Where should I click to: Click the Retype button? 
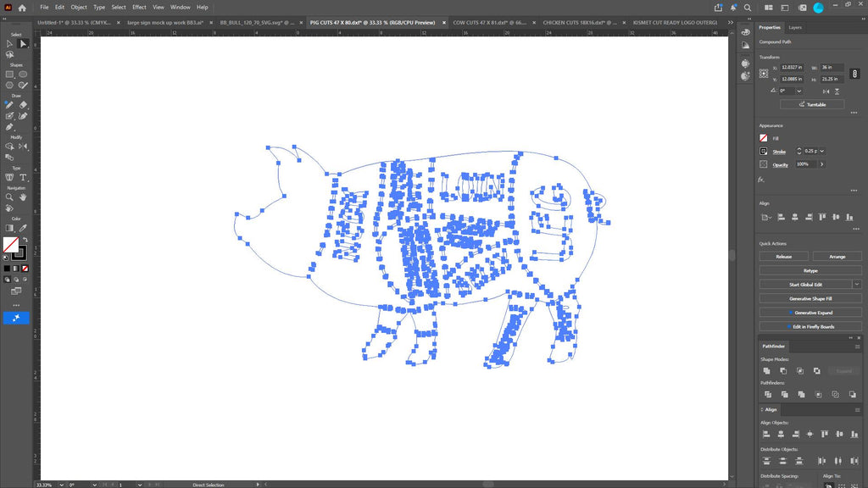[810, 270]
